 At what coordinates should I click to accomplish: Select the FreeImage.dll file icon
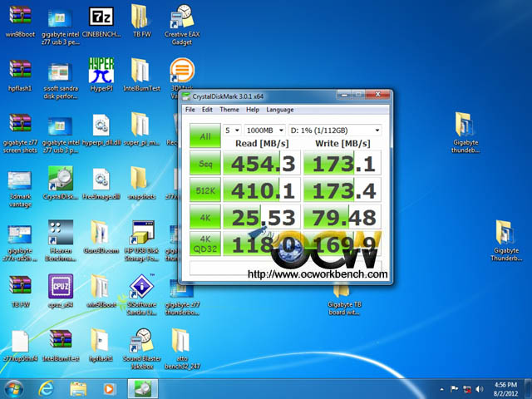pos(101,179)
